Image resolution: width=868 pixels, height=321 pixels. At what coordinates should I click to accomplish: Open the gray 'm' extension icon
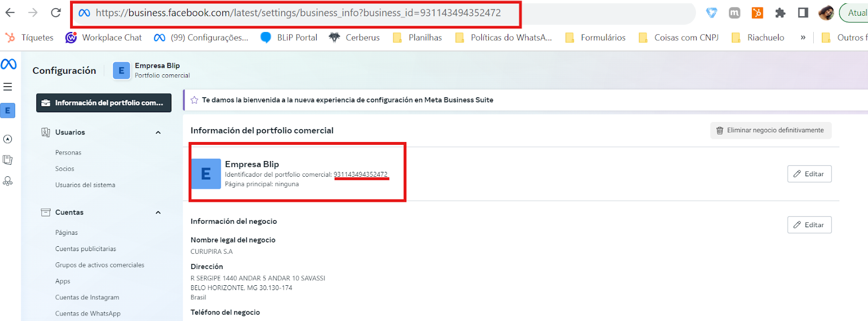(735, 13)
